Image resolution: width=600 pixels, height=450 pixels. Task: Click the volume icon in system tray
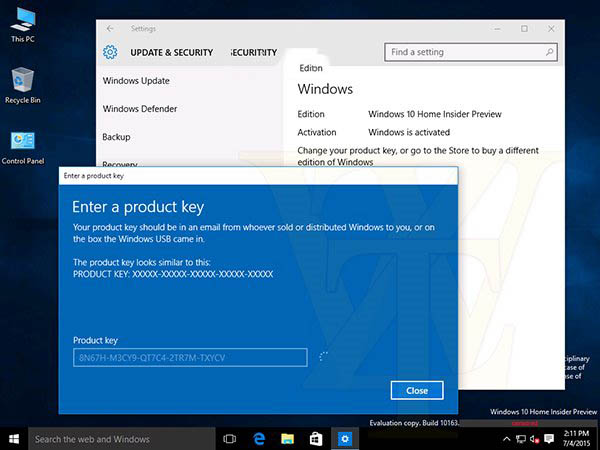click(532, 439)
